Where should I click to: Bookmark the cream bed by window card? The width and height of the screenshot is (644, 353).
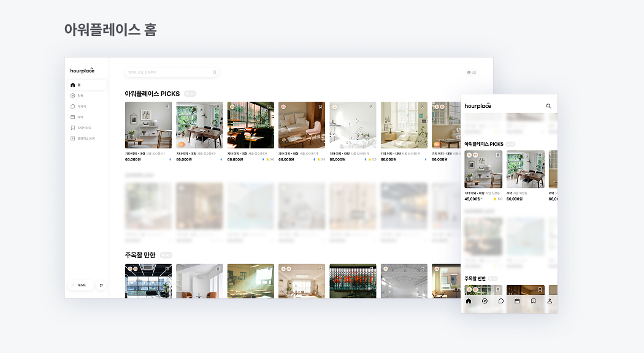tap(423, 107)
